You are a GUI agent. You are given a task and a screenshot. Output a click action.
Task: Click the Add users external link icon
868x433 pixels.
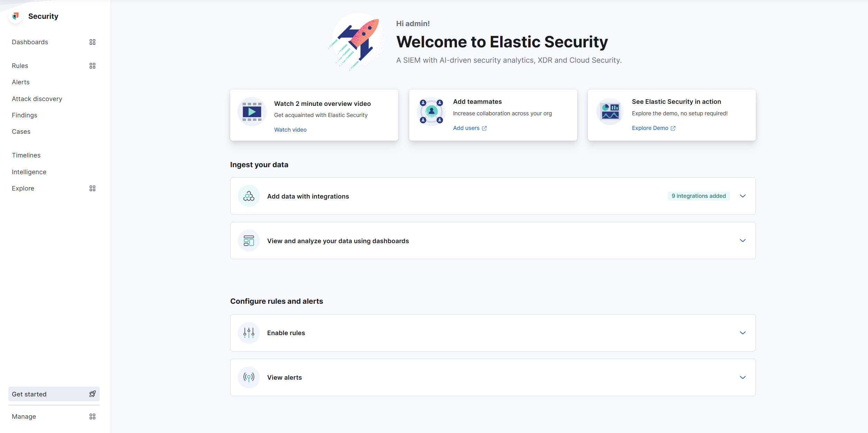(484, 128)
